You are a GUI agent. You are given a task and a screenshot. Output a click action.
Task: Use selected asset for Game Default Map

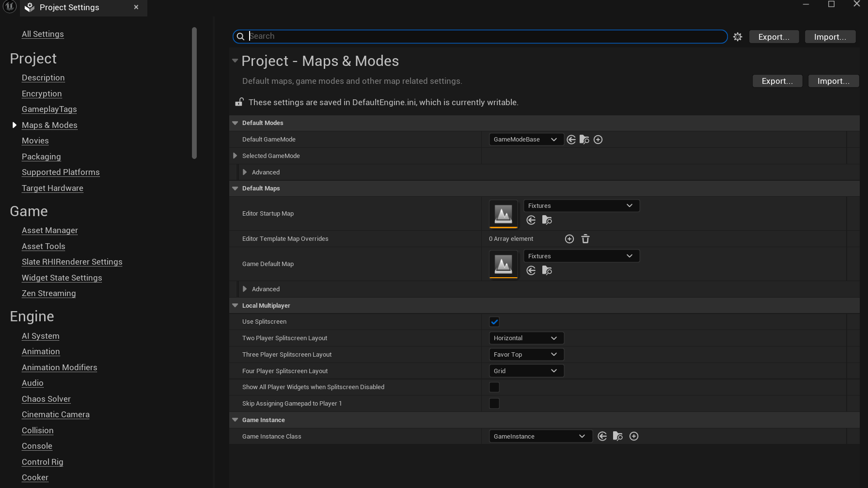531,270
